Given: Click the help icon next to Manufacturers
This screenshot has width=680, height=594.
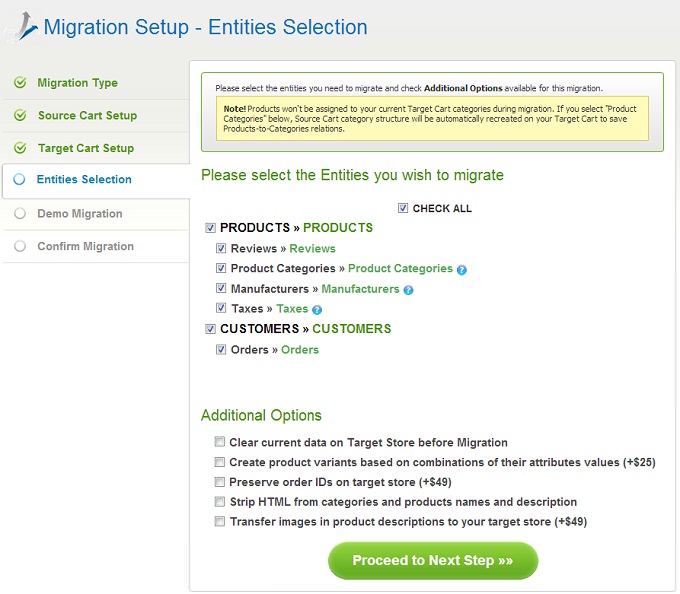Looking at the screenshot, I should [408, 290].
